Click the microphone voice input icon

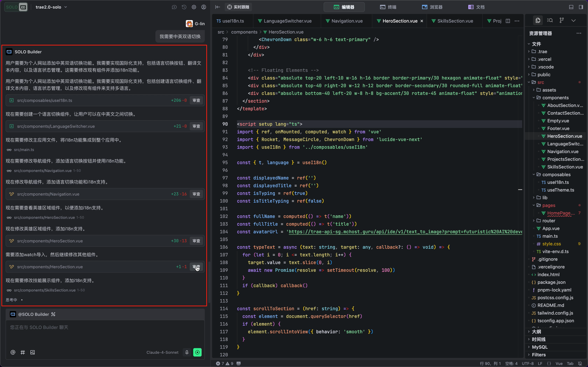187,352
